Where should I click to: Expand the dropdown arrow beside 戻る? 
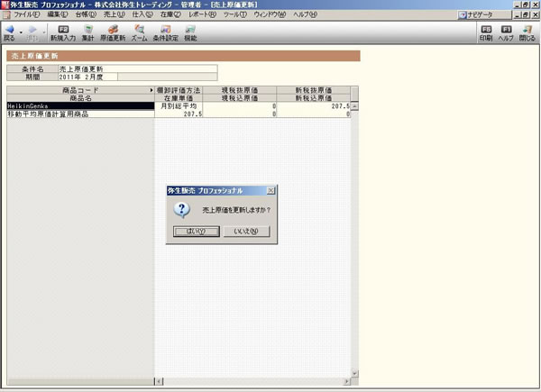pos(21,32)
